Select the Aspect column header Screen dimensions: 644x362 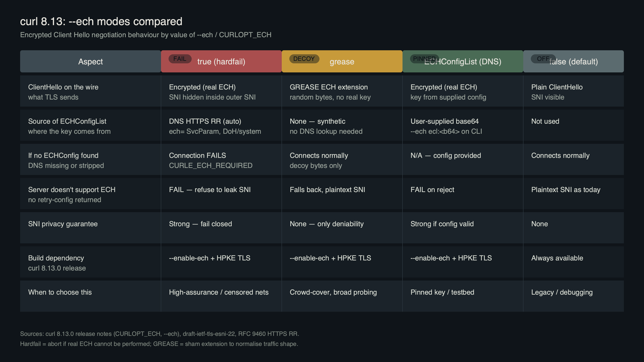[91, 61]
